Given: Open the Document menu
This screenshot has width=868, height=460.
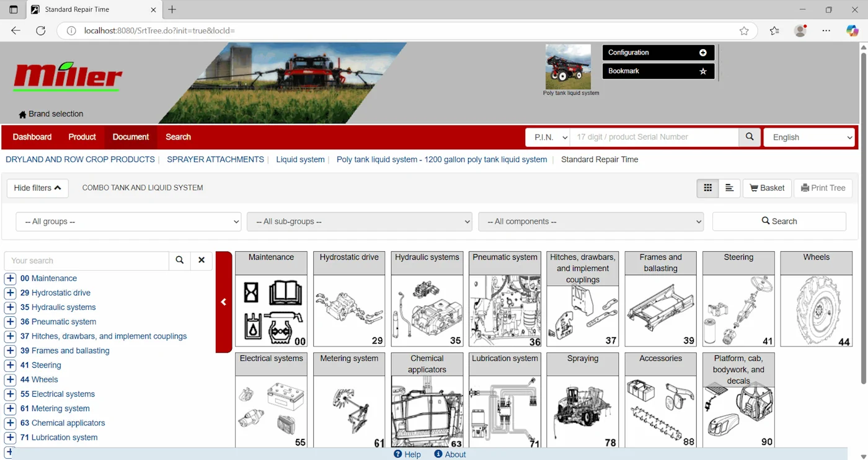Looking at the screenshot, I should 131,137.
